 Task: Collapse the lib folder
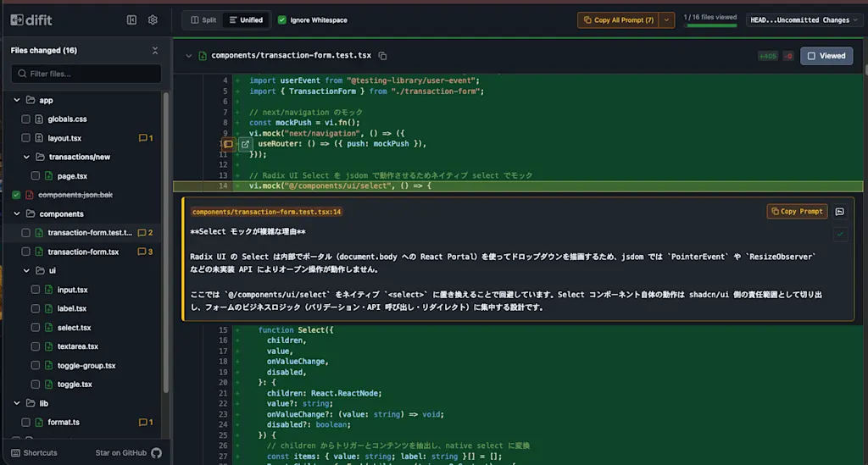tap(17, 403)
